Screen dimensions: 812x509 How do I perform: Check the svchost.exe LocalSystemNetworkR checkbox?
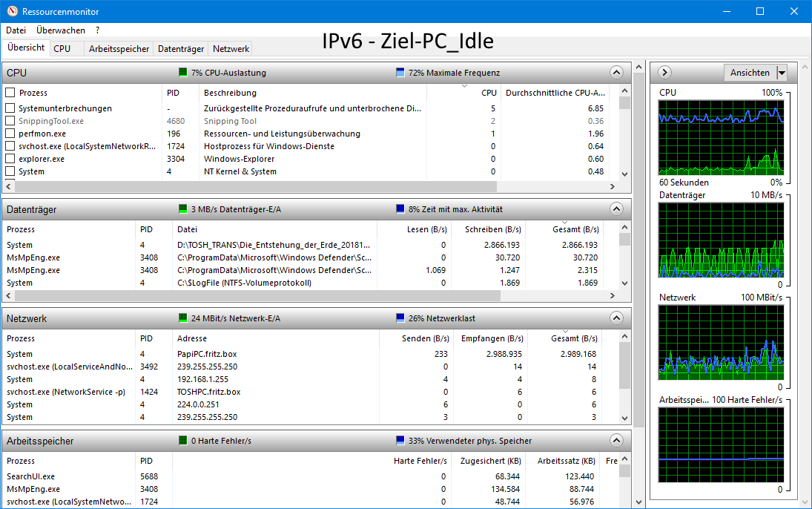click(10, 146)
